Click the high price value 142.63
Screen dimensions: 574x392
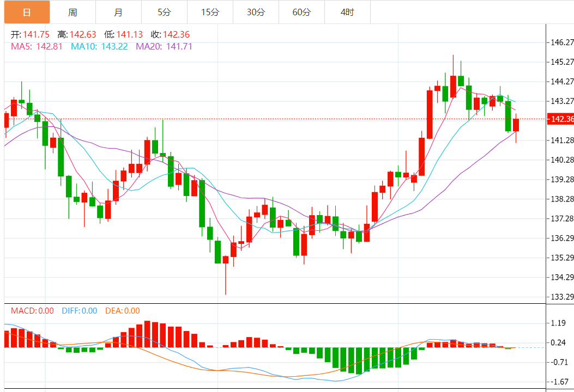[83, 34]
